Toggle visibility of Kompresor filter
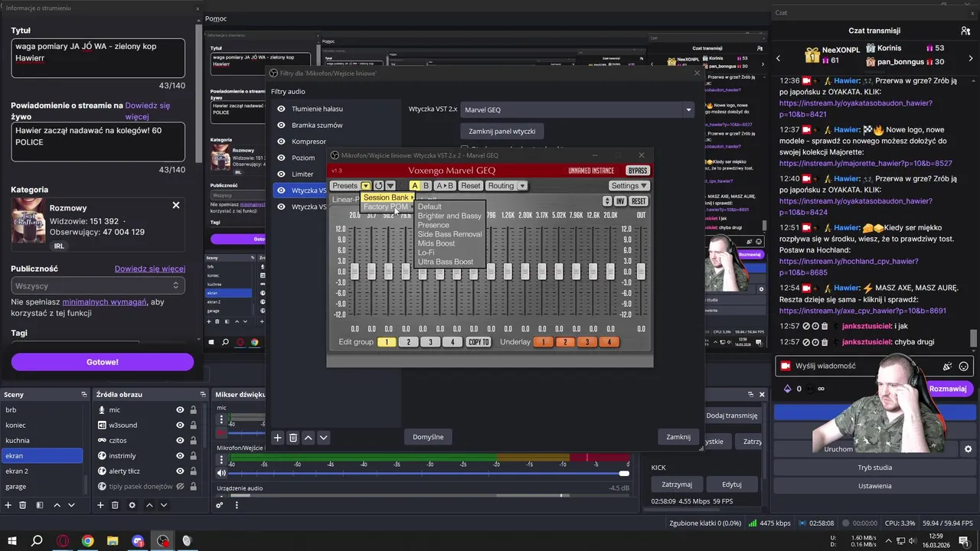Viewport: 980px width, 551px height. [x=281, y=142]
